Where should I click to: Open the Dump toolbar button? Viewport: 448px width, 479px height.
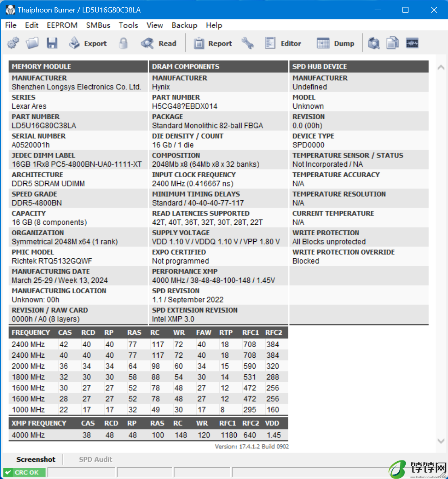(x=335, y=44)
